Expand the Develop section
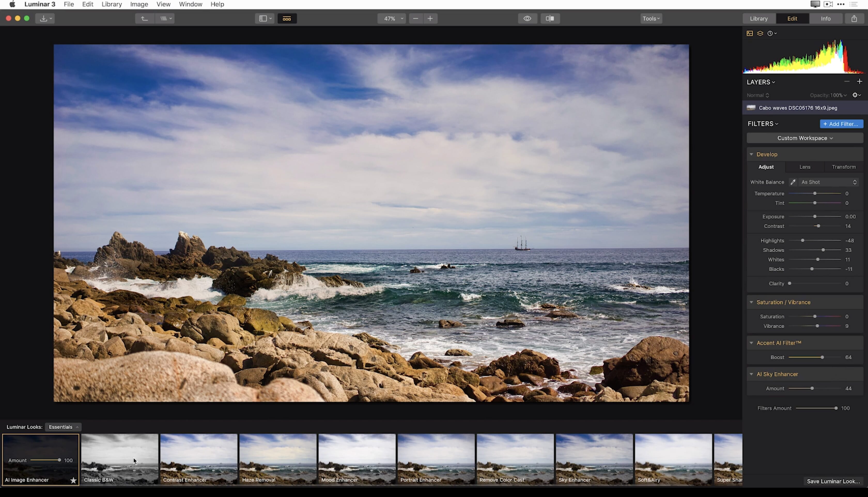Screen dimensions: 868x497 (767, 154)
